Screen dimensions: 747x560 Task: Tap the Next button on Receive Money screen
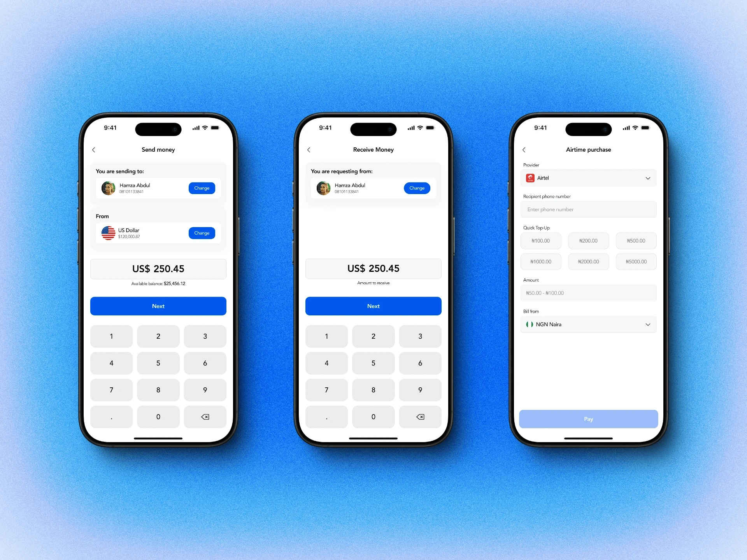click(x=373, y=306)
